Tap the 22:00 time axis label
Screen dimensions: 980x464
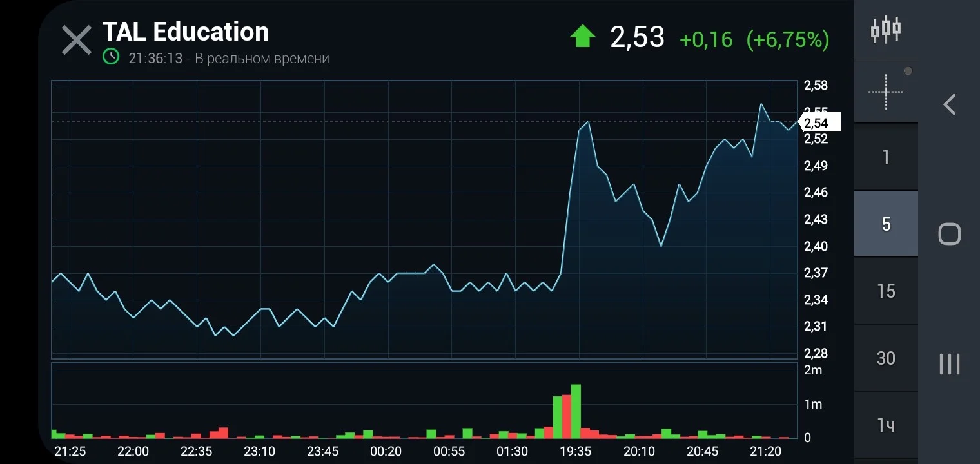[133, 451]
